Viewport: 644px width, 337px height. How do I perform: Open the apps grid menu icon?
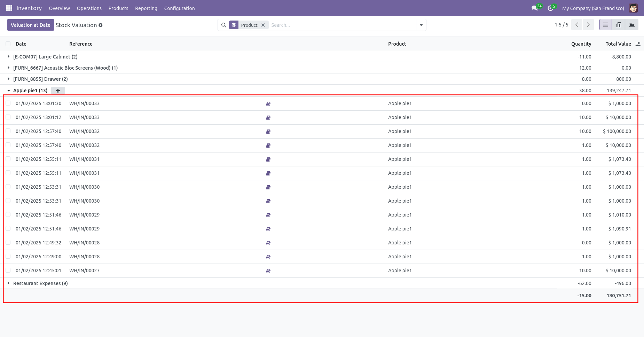coord(9,8)
